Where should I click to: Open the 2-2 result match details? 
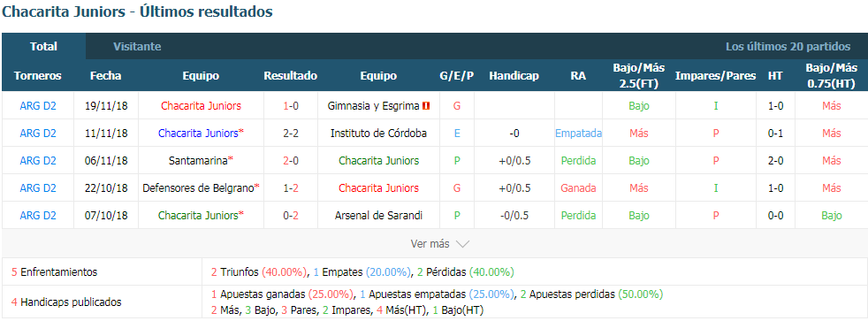[x=291, y=134]
